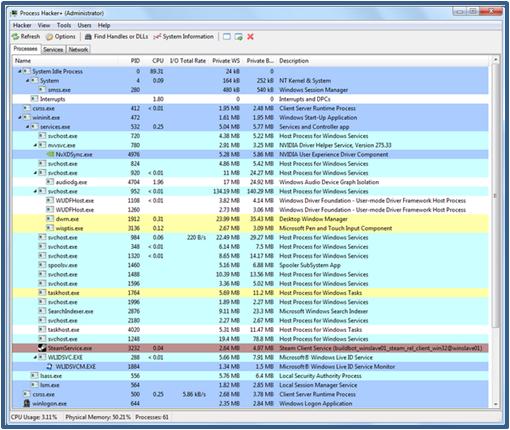Click the WLIDSVCM.EXE process icon

pos(50,367)
